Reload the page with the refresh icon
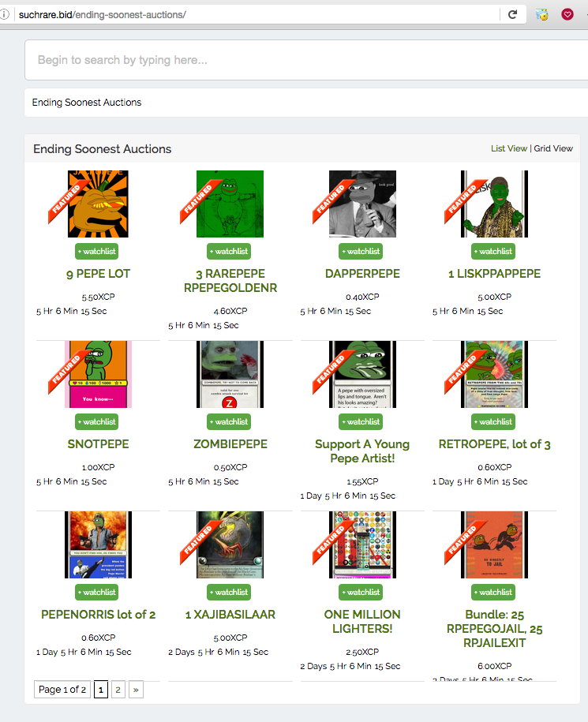The width and height of the screenshot is (588, 722). [x=512, y=14]
